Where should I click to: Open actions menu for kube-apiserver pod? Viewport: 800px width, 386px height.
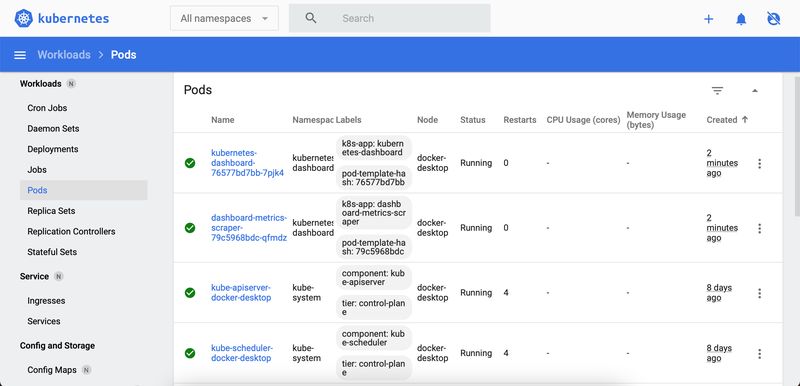[760, 293]
